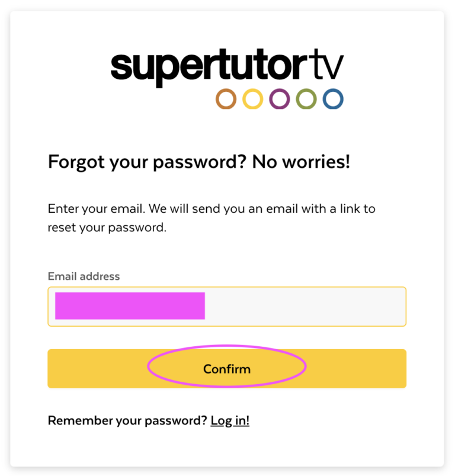Click the thin "tv" letters of logo

tap(329, 65)
